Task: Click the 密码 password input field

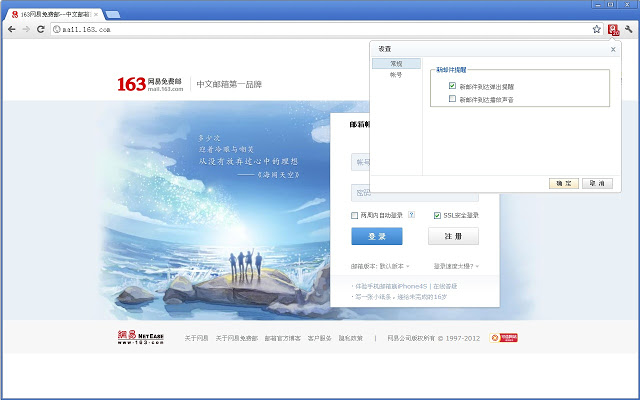Action: tap(415, 193)
